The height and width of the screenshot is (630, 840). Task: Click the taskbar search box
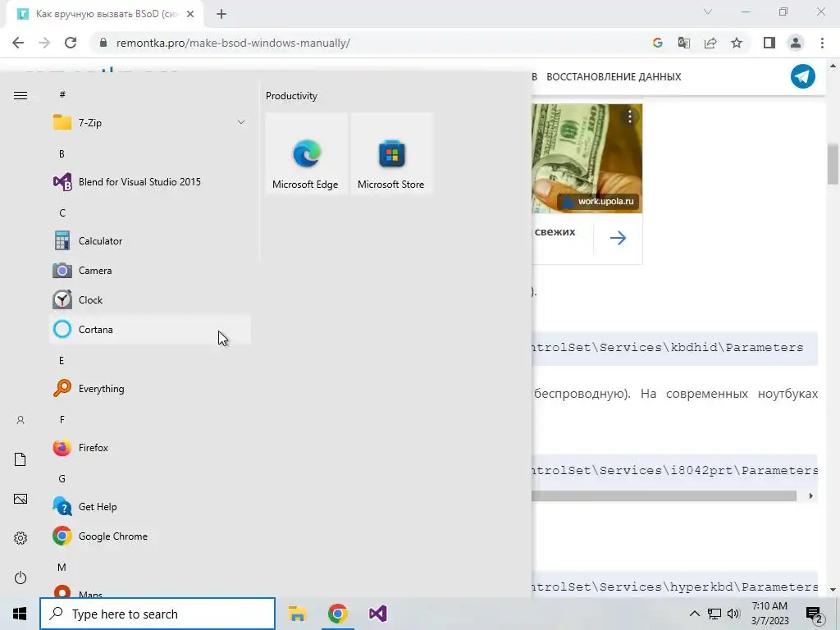click(157, 614)
